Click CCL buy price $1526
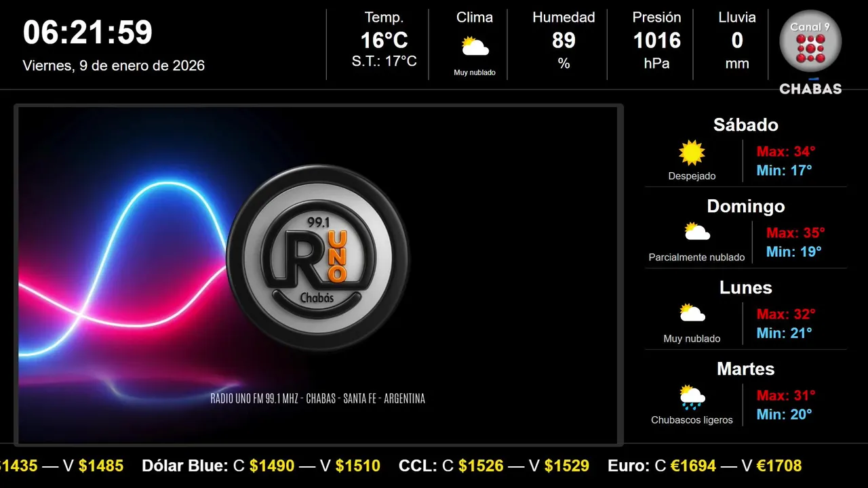Image resolution: width=868 pixels, height=488 pixels. [481, 466]
